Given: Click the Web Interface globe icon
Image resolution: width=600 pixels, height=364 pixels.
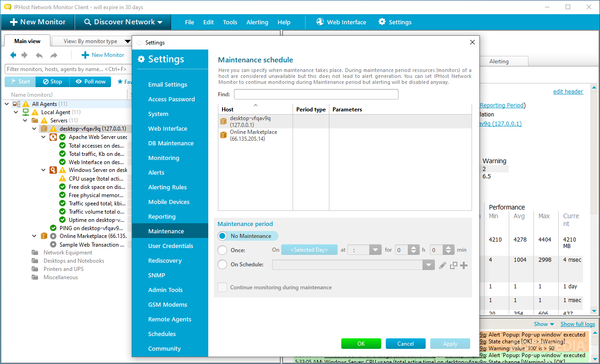Looking at the screenshot, I should coord(320,22).
